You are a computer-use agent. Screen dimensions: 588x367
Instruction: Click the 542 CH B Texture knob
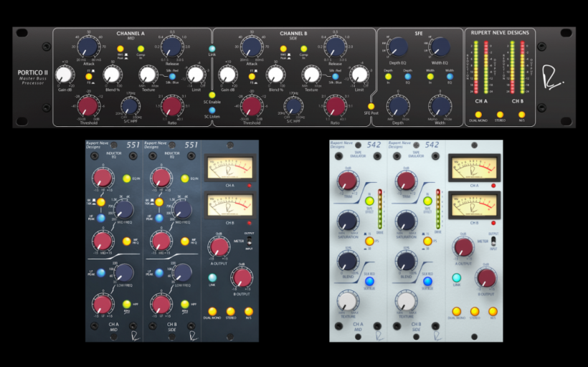406,301
